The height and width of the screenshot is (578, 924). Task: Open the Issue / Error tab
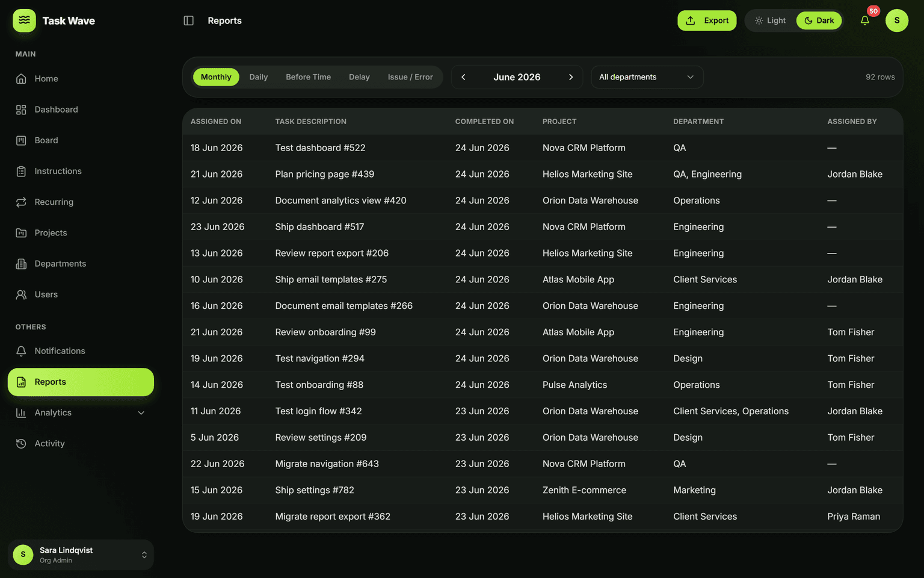(410, 77)
